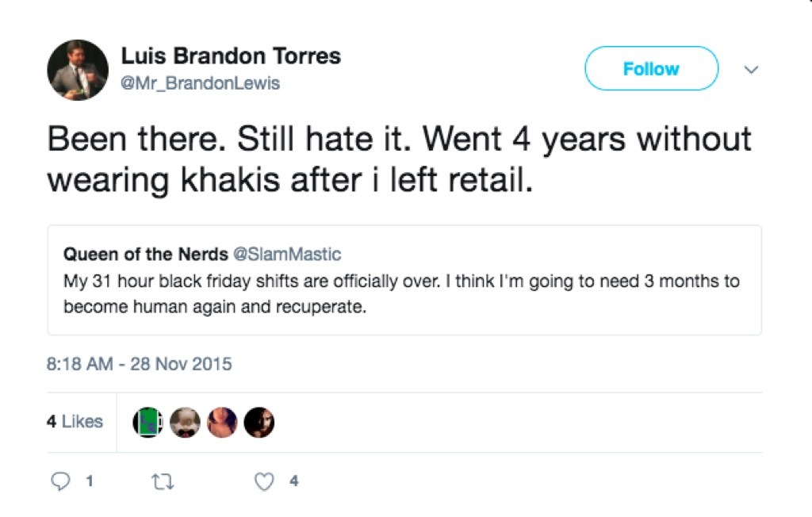
Task: Click the 8:18 AM - 28 Nov 2015 timestamp
Action: [x=140, y=364]
